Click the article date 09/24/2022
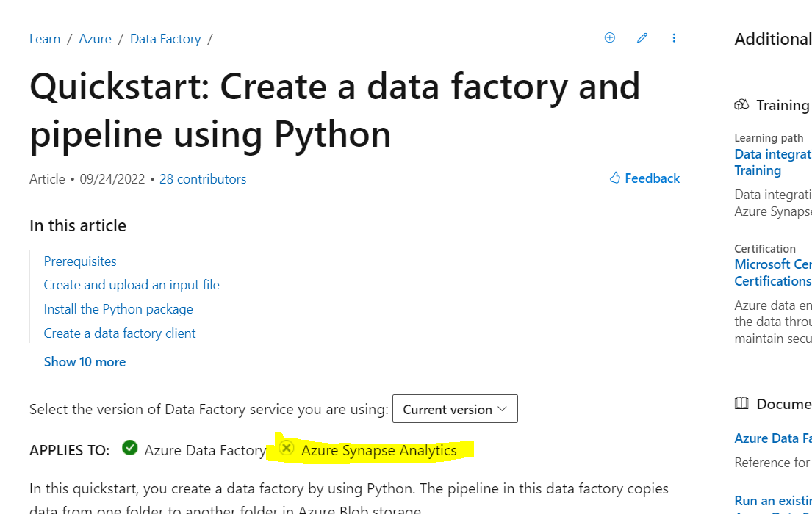812x514 pixels. [x=112, y=179]
